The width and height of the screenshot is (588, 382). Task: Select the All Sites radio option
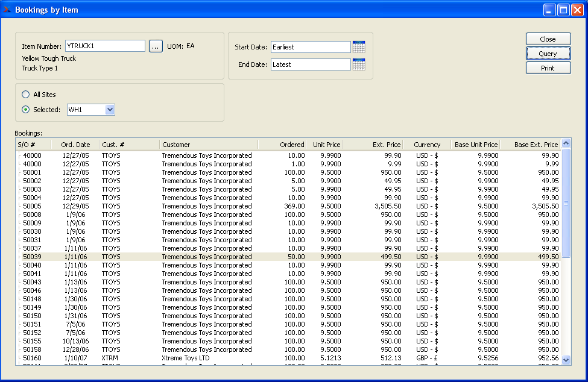click(25, 95)
